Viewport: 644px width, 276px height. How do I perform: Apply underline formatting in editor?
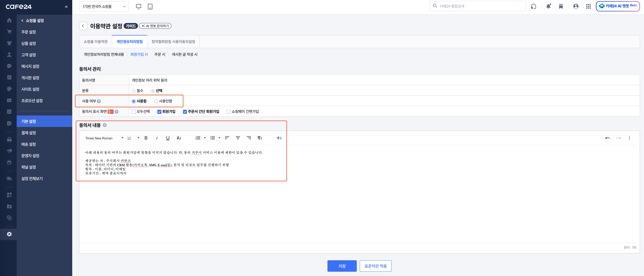[168, 138]
